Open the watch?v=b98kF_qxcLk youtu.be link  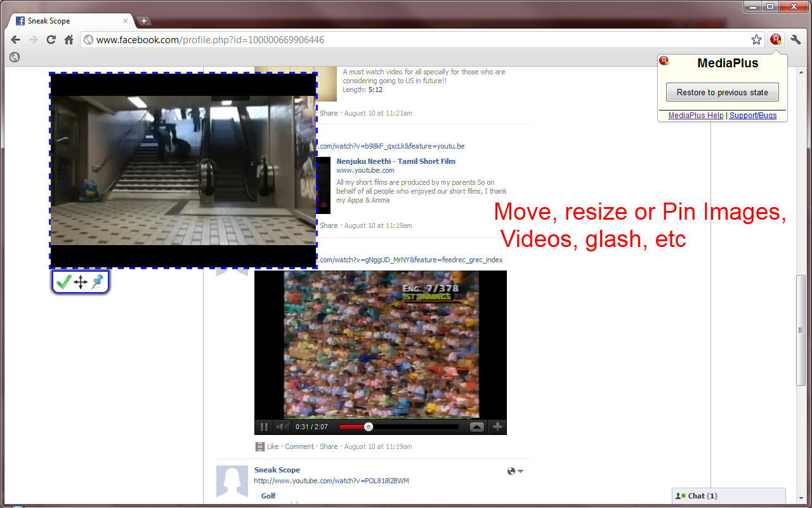[x=390, y=146]
